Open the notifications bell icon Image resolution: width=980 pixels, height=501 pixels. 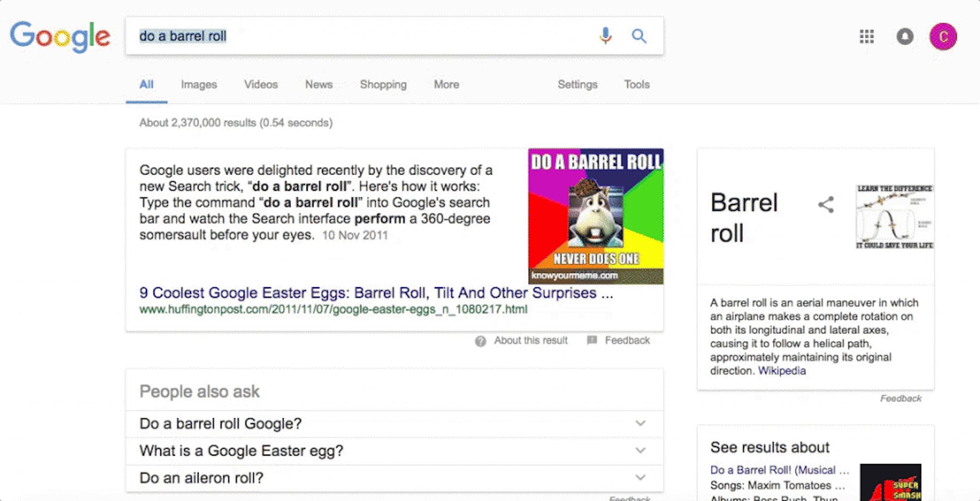point(905,36)
